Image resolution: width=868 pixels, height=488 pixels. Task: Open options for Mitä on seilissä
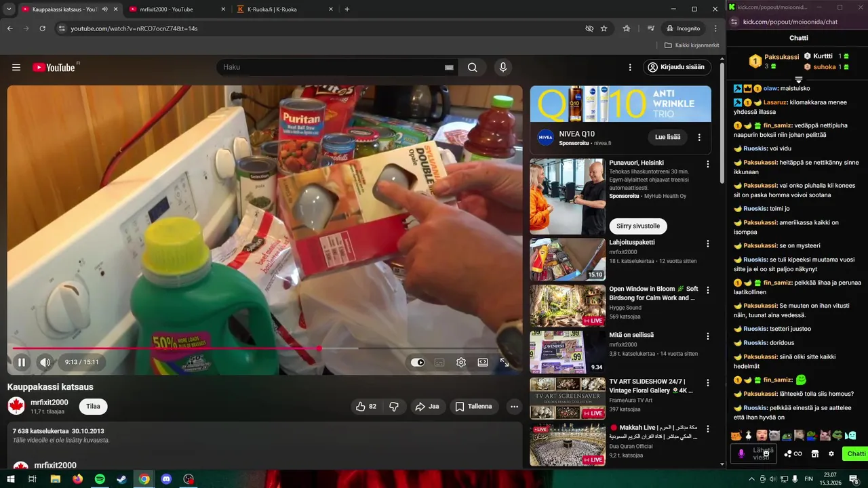pyautogui.click(x=708, y=336)
